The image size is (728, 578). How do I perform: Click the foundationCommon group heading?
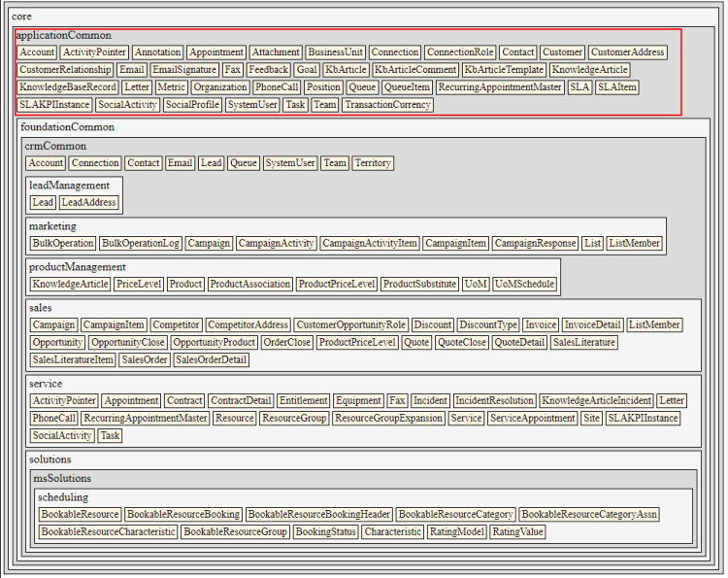pyautogui.click(x=67, y=127)
